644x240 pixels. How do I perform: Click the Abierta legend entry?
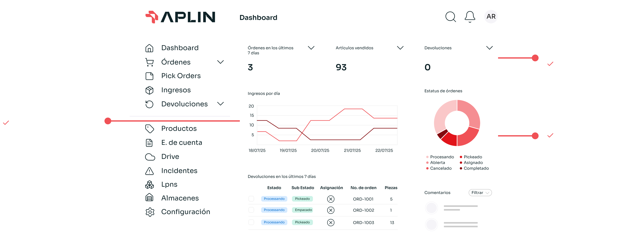coord(435,163)
